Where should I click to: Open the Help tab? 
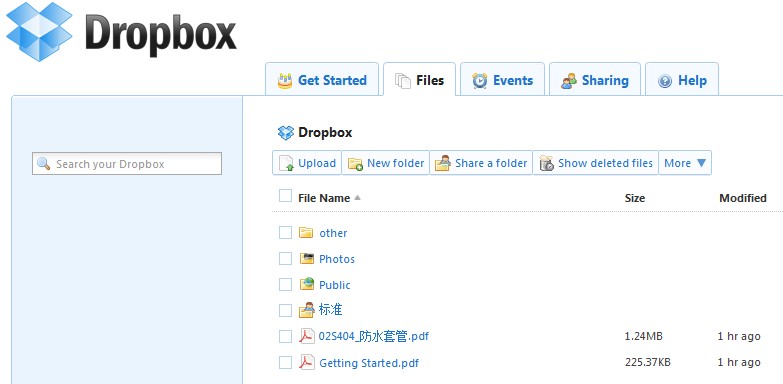click(682, 80)
